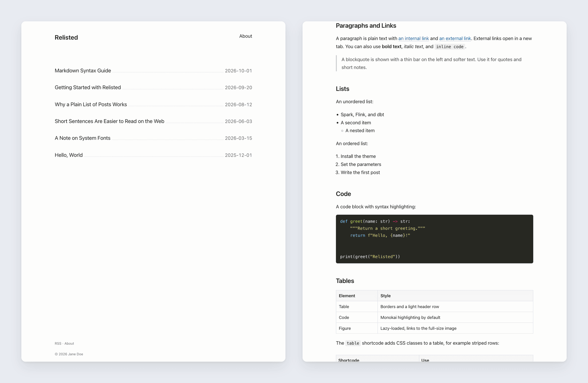Click the date 2026-10-01

[x=238, y=71]
